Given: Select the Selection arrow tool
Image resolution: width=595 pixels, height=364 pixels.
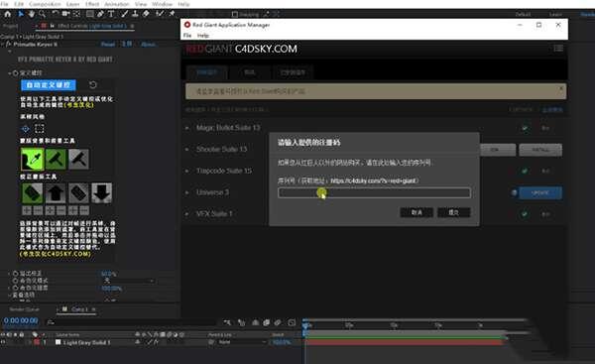Looking at the screenshot, I should click(x=21, y=14).
